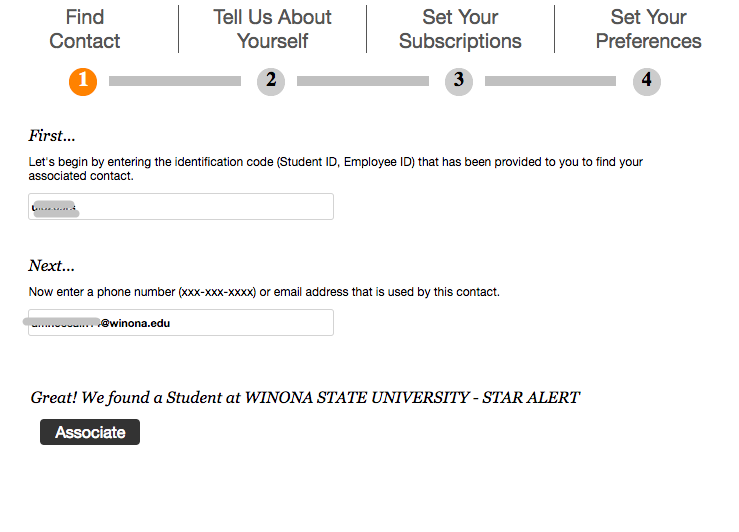Screen dimensions: 739x532
Task: Switch to Set Your Subscriptions step
Action: point(460,29)
